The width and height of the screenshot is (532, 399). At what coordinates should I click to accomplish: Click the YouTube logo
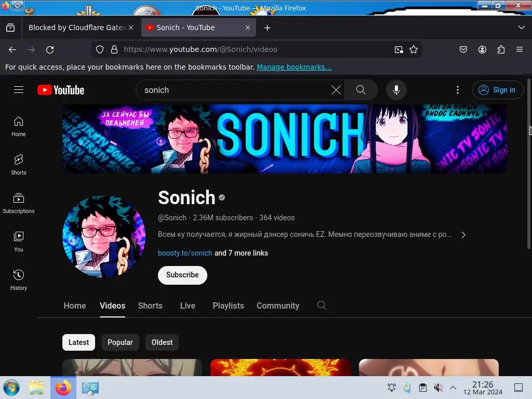[61, 90]
